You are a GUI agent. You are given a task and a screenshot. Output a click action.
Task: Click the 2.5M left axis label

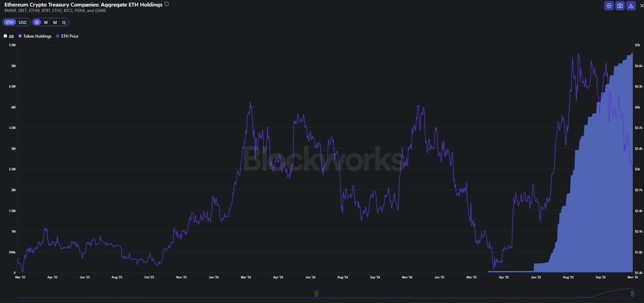click(12, 169)
